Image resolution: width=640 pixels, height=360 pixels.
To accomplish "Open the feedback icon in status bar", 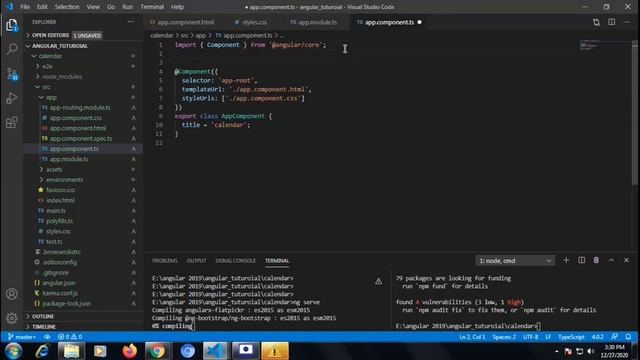I will point(614,337).
